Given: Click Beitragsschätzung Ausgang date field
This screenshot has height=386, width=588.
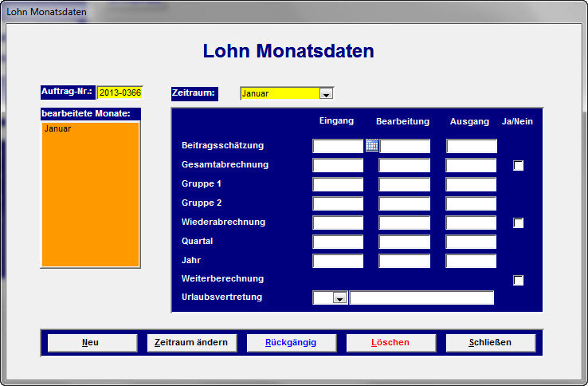Looking at the screenshot, I should [x=472, y=146].
